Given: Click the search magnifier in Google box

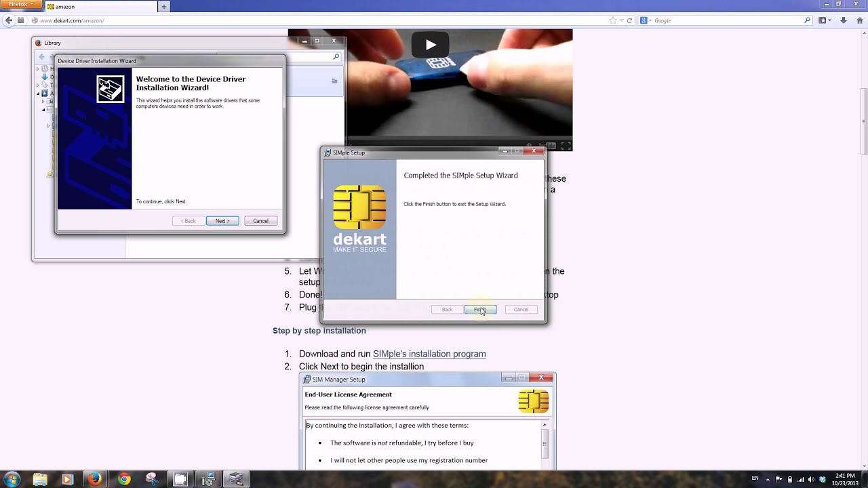Looking at the screenshot, I should (807, 20).
